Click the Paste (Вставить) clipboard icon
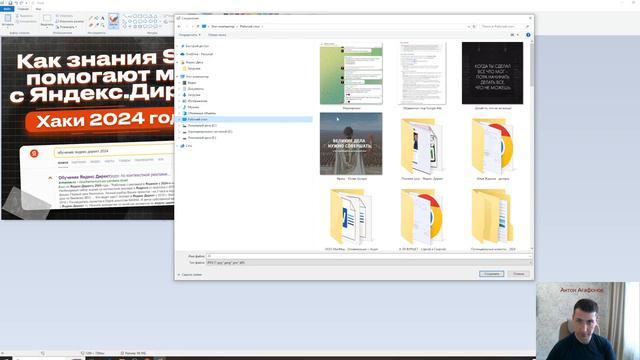 (8, 18)
